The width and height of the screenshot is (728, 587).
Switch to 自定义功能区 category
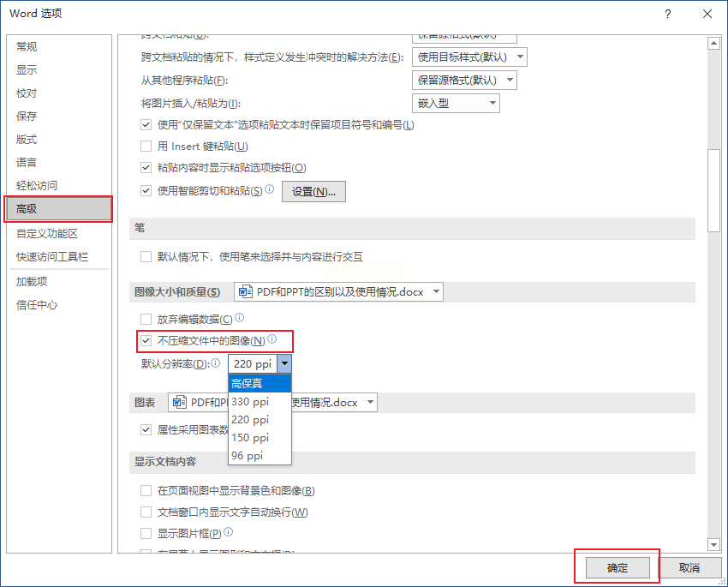tap(59, 234)
